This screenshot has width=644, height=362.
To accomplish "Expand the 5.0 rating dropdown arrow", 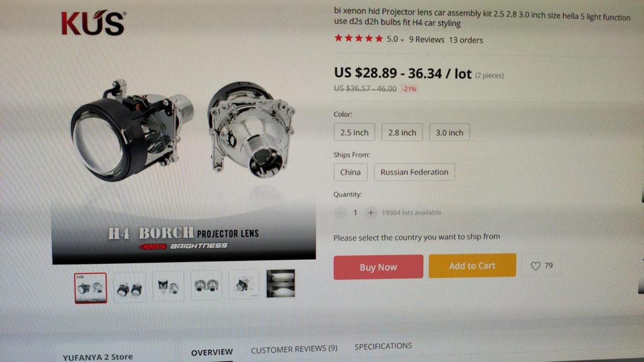I will 402,40.
